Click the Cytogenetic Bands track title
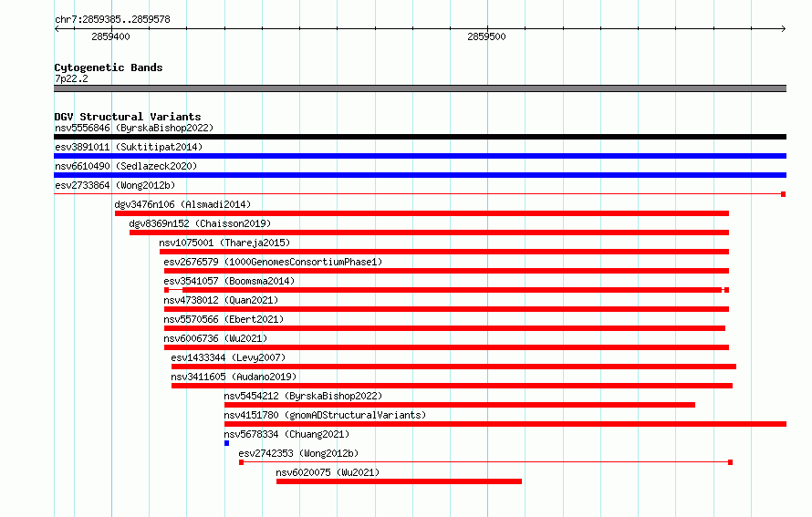This screenshot has width=812, height=517. click(109, 67)
